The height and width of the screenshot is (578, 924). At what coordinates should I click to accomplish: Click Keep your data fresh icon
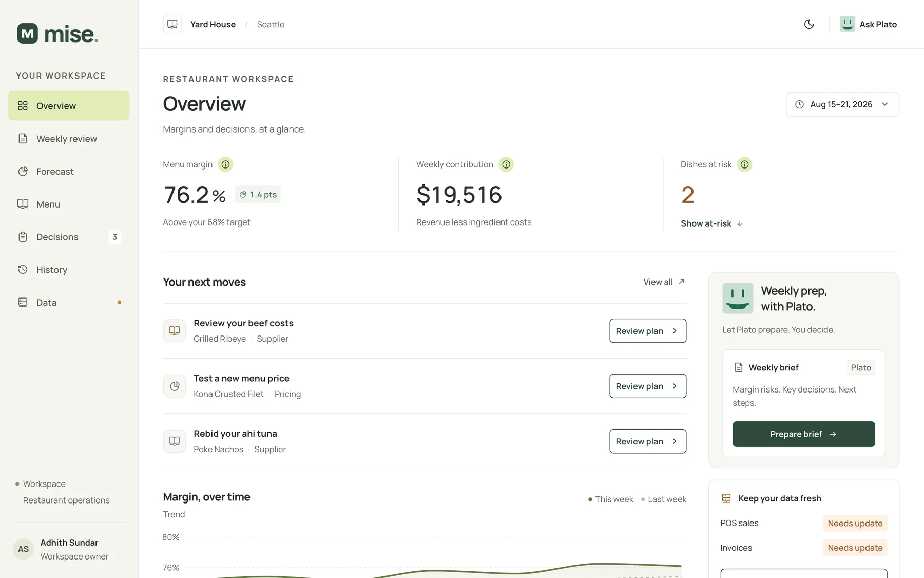pos(726,498)
